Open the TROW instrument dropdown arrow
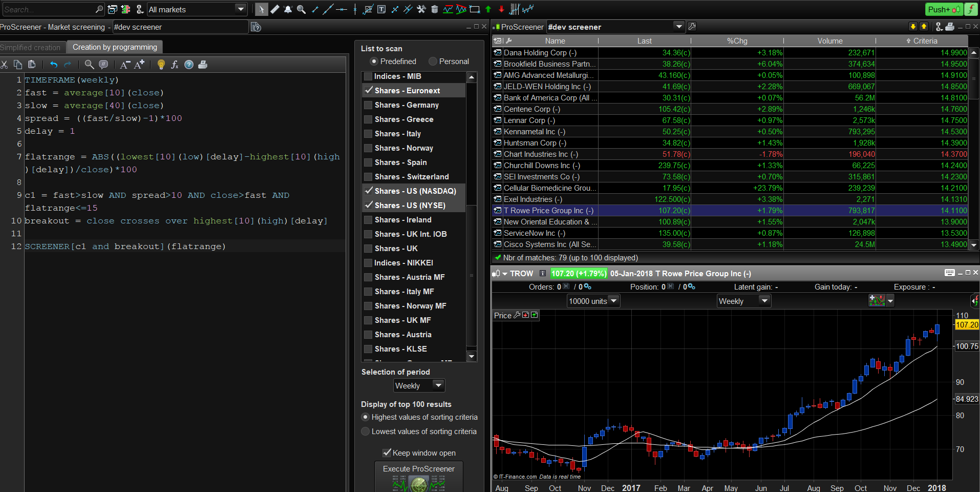Viewport: 980px width, 492px height. coord(505,274)
